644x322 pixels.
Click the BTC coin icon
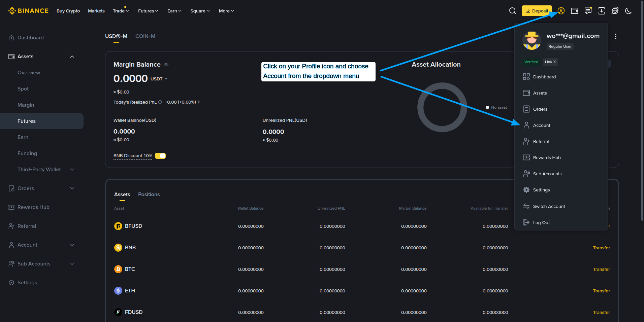click(x=118, y=269)
